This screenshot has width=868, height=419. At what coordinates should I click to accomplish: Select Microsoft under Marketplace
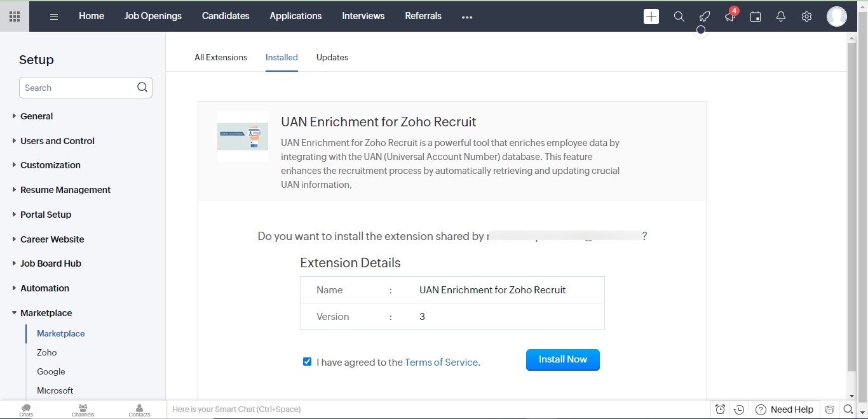point(55,390)
